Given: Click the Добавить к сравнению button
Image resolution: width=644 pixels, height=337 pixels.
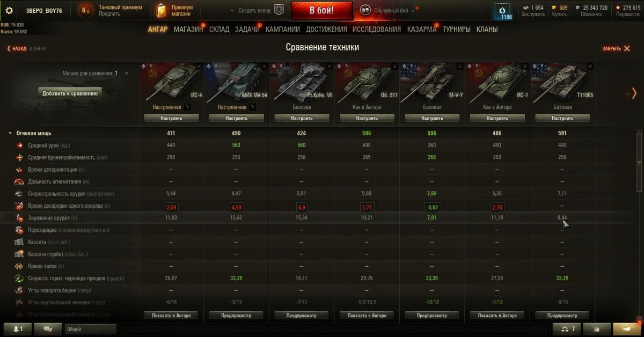Looking at the screenshot, I should coord(70,93).
